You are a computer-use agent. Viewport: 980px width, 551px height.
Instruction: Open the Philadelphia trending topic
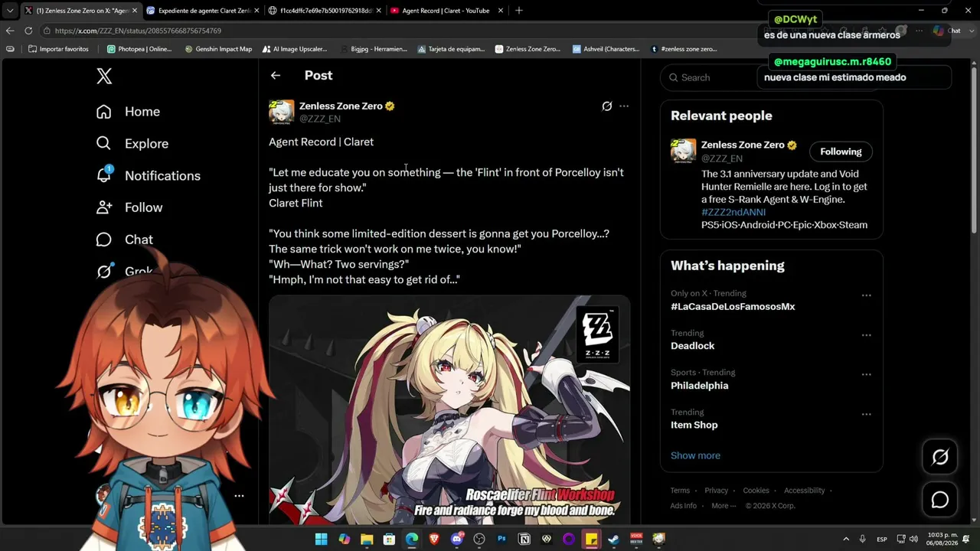[x=700, y=386]
